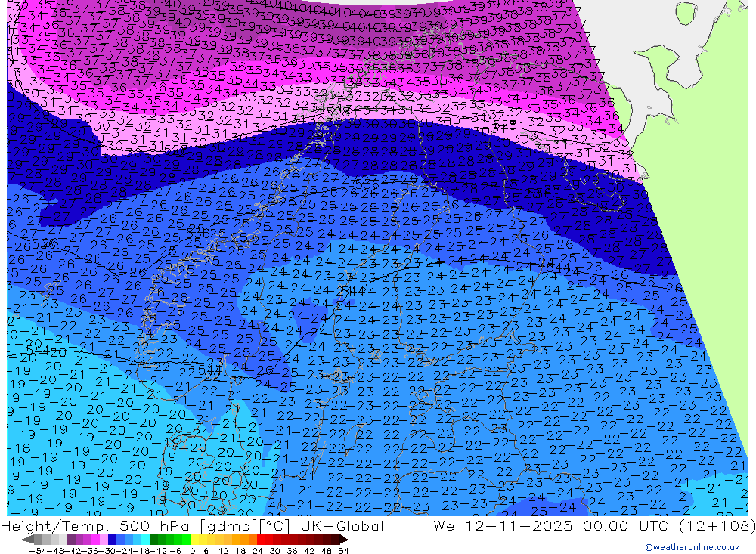The width and height of the screenshot is (756, 554).
Task: Click the 0 label on the temperature scale
Action: (192, 551)
